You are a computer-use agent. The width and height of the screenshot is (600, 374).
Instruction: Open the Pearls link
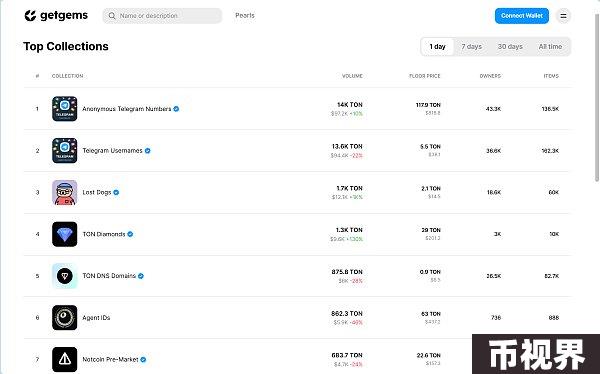click(x=245, y=15)
